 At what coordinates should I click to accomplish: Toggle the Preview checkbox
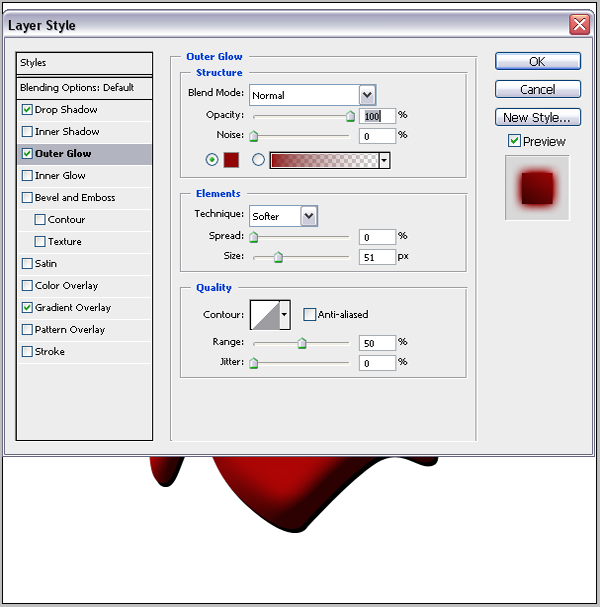(x=514, y=141)
